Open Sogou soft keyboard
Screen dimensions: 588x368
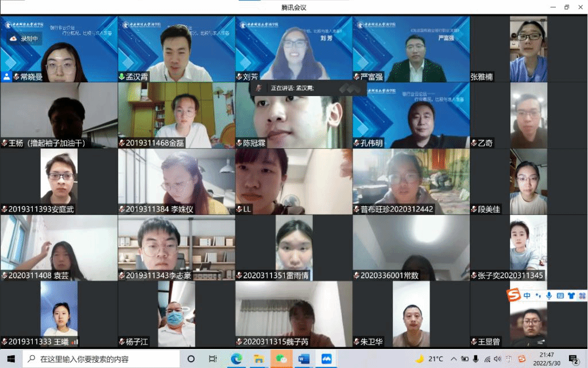pos(560,296)
